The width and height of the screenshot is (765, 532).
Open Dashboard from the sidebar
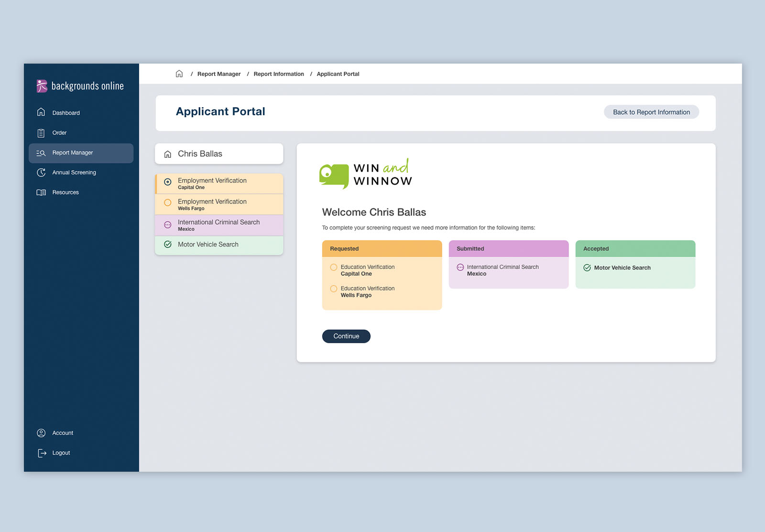[66, 113]
